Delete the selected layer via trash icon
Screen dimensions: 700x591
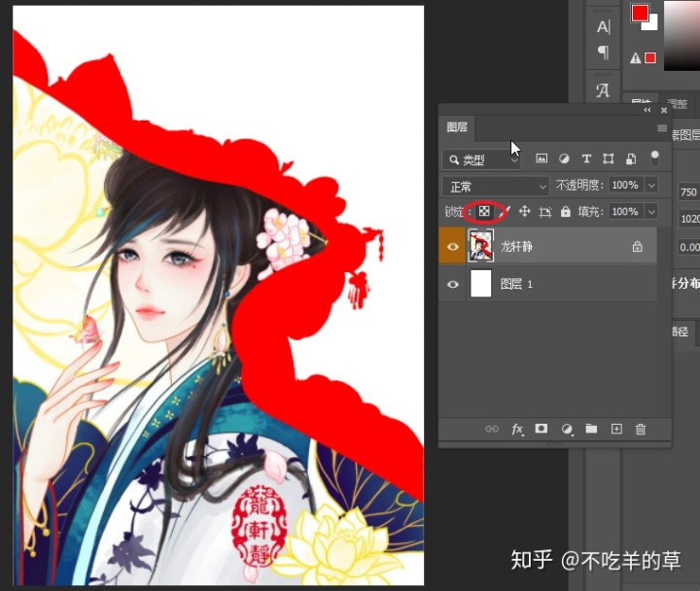tap(641, 429)
